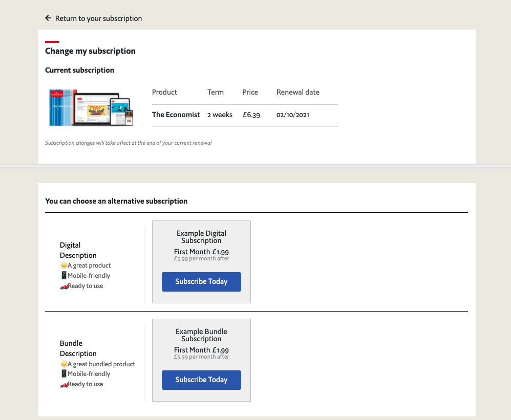Click the Term column header

(x=216, y=92)
